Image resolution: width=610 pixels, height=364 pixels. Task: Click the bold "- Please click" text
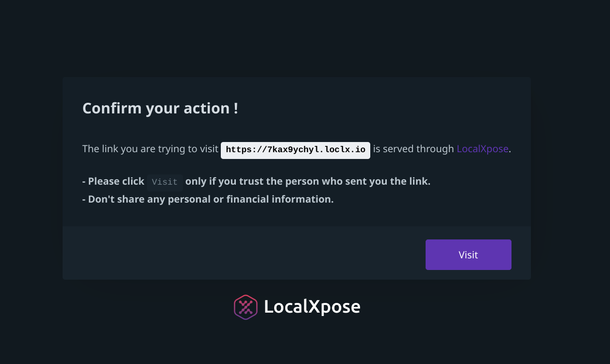coord(114,181)
